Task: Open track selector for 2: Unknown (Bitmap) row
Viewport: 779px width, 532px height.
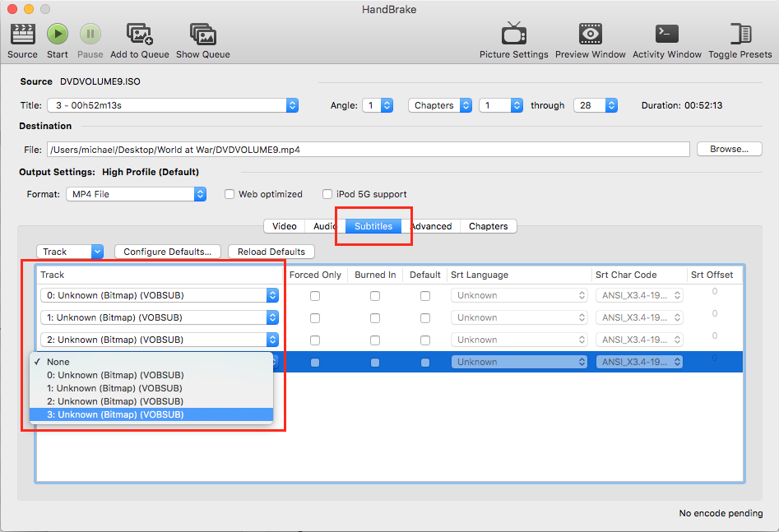Action: tap(160, 340)
